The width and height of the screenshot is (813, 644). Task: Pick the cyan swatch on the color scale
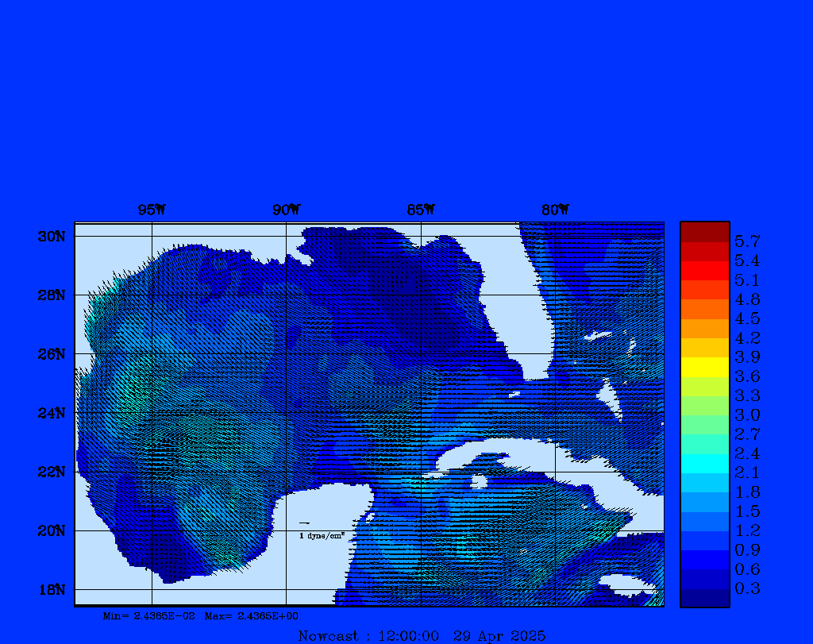point(704,463)
